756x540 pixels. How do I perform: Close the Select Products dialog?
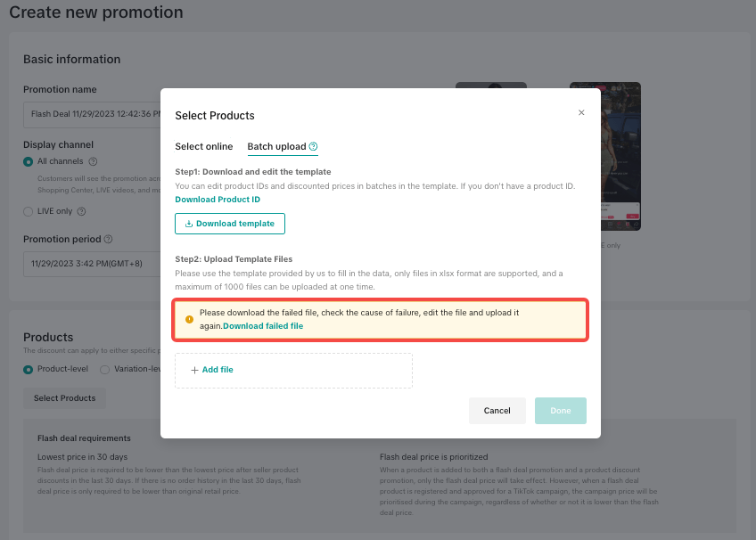coord(581,112)
